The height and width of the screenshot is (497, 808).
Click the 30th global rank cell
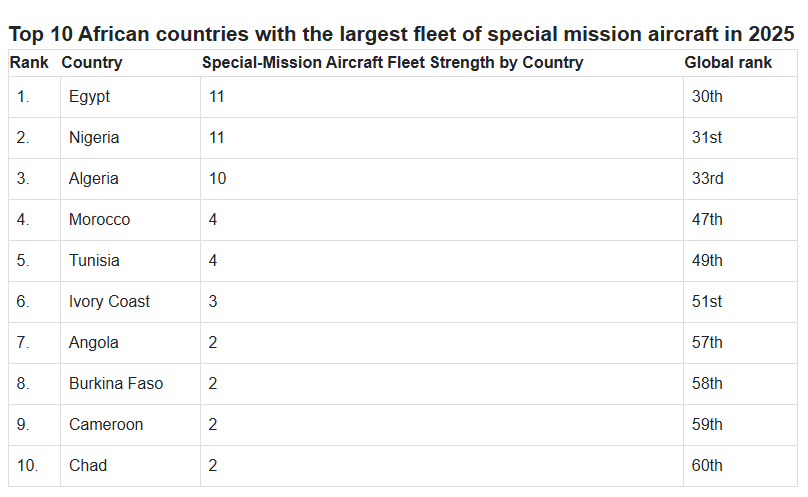pos(707,97)
